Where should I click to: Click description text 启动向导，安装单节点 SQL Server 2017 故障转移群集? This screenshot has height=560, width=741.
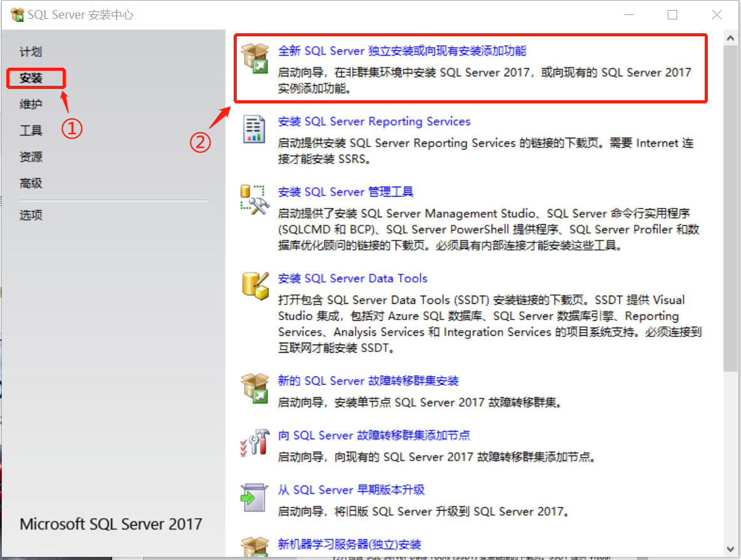tap(420, 403)
